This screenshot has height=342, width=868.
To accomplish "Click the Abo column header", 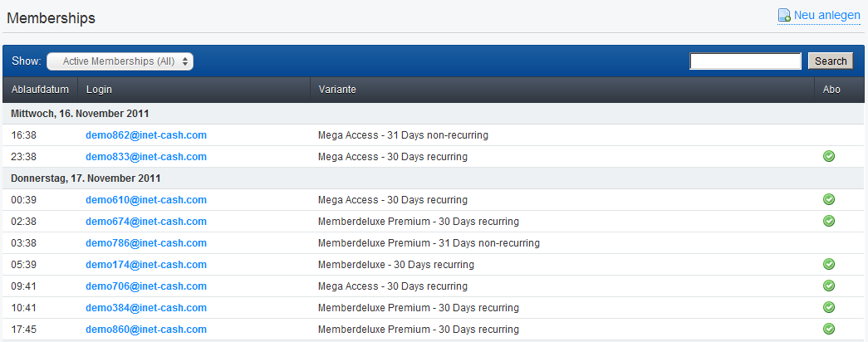I will 839,90.
